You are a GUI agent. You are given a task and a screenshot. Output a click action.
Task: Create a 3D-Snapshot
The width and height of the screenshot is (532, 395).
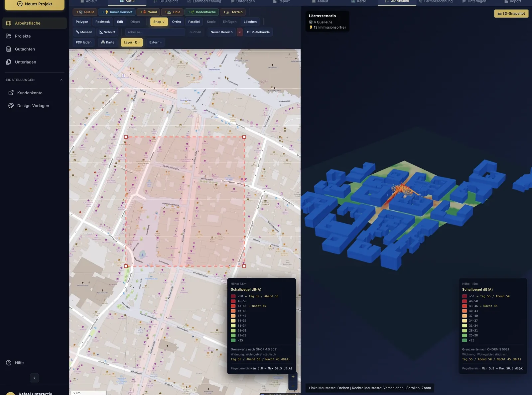(511, 14)
